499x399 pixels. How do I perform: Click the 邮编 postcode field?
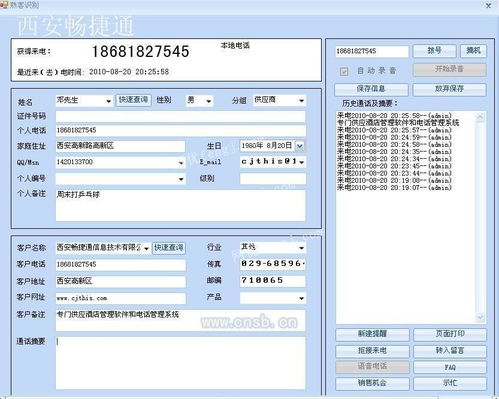coord(273,281)
